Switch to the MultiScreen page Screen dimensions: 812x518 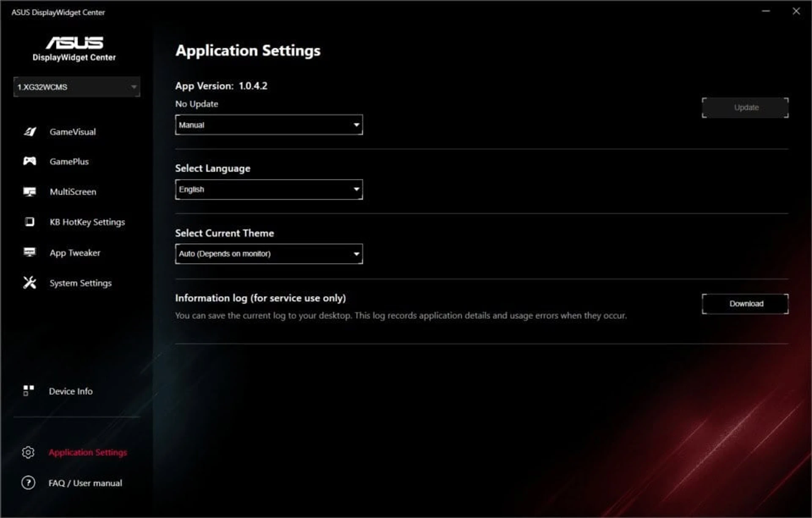pos(73,192)
